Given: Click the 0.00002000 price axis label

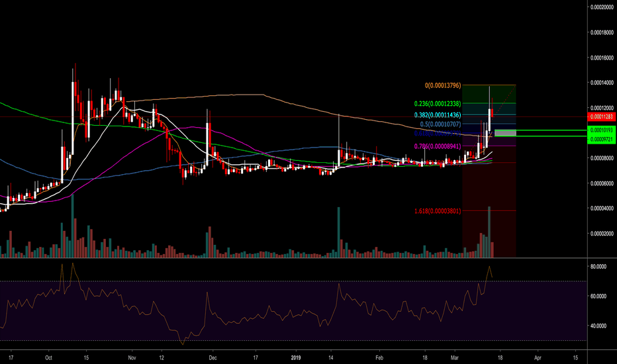Looking at the screenshot, I should pyautogui.click(x=602, y=234).
